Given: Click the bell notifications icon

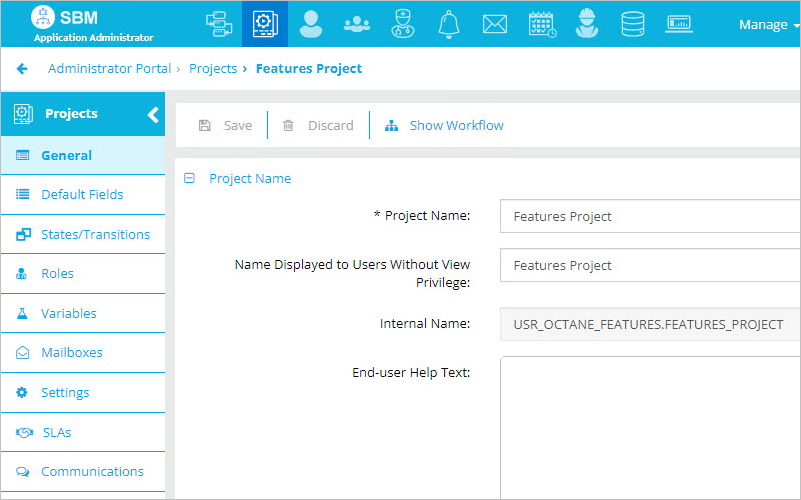Looking at the screenshot, I should pos(449,24).
